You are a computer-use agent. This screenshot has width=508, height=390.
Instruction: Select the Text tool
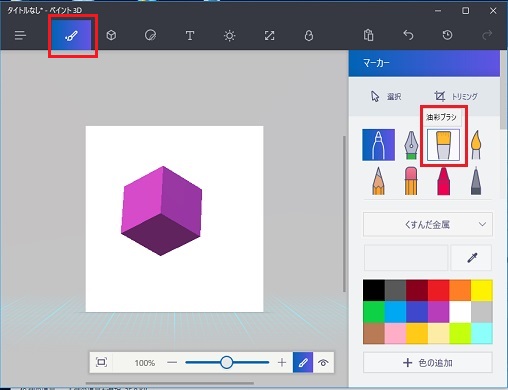[x=190, y=35]
